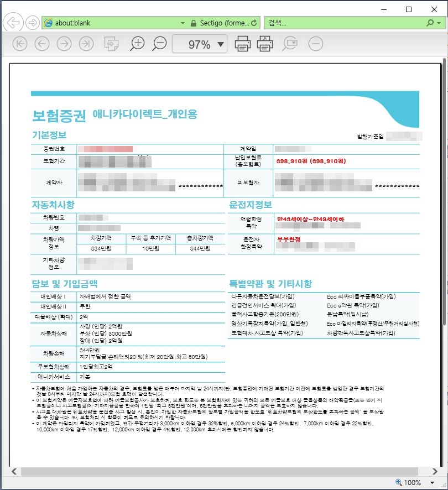The height and width of the screenshot is (490, 448).
Task: Click total vehicle price 344만원 cell
Action: (x=200, y=248)
